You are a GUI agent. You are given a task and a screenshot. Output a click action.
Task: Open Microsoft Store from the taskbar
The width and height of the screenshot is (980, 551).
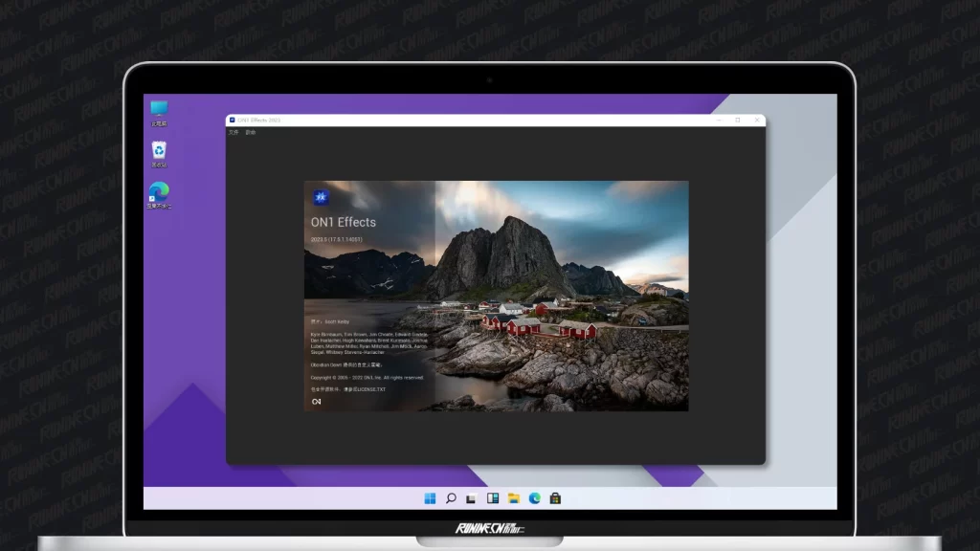[555, 498]
